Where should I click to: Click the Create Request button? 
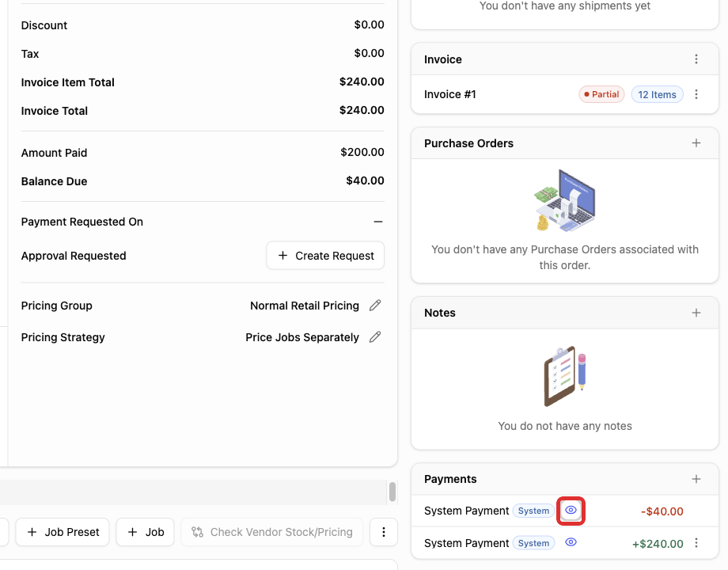325,256
